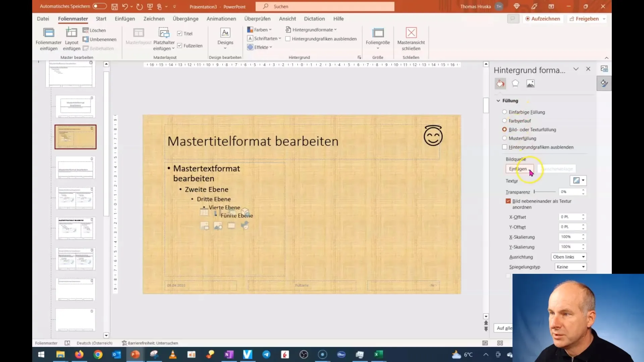This screenshot has height=362, width=644.
Task: Open the Einfügen menu tab
Action: point(125,18)
